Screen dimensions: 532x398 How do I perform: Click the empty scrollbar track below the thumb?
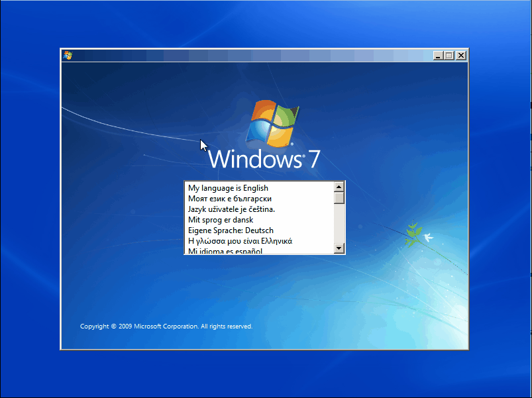(339, 224)
